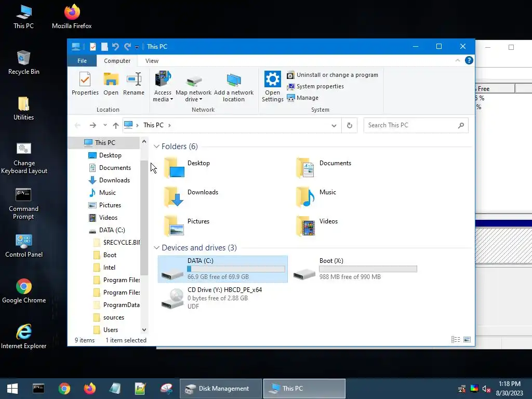Switch to Large icons view in status bar
This screenshot has width=532, height=399.
[x=467, y=340]
